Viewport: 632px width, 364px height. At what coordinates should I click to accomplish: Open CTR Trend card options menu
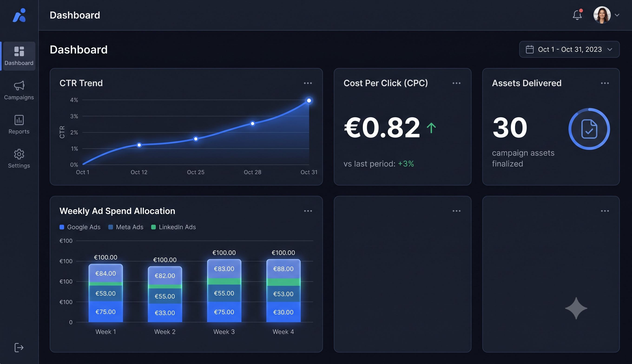(308, 83)
